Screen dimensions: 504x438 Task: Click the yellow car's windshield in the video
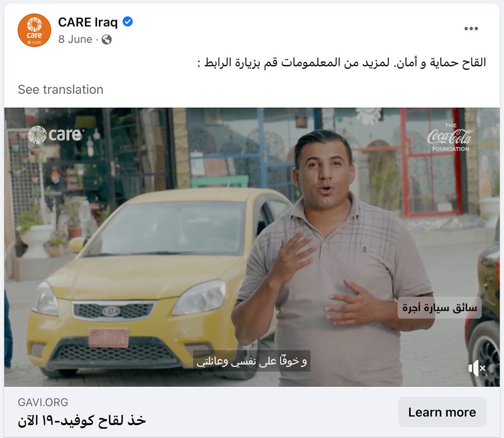(167, 229)
